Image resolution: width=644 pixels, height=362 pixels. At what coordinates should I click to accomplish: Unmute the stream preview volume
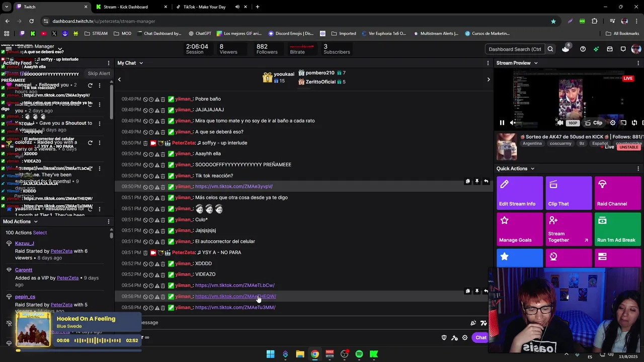[x=513, y=123]
